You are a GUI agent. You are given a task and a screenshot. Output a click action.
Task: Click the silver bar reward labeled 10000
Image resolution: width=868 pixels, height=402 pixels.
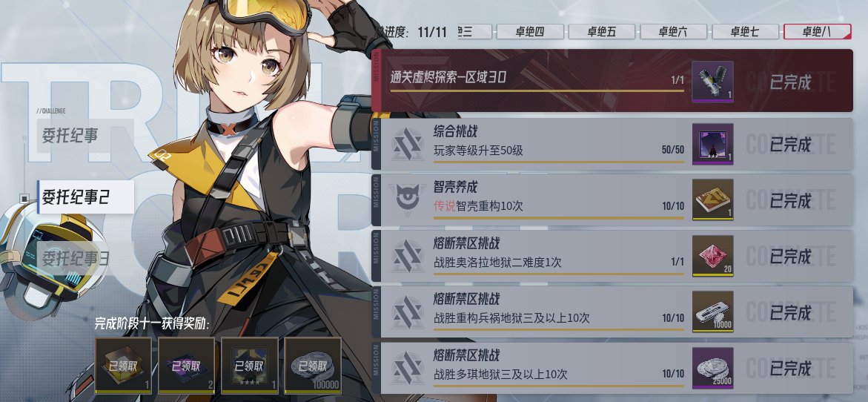(712, 312)
